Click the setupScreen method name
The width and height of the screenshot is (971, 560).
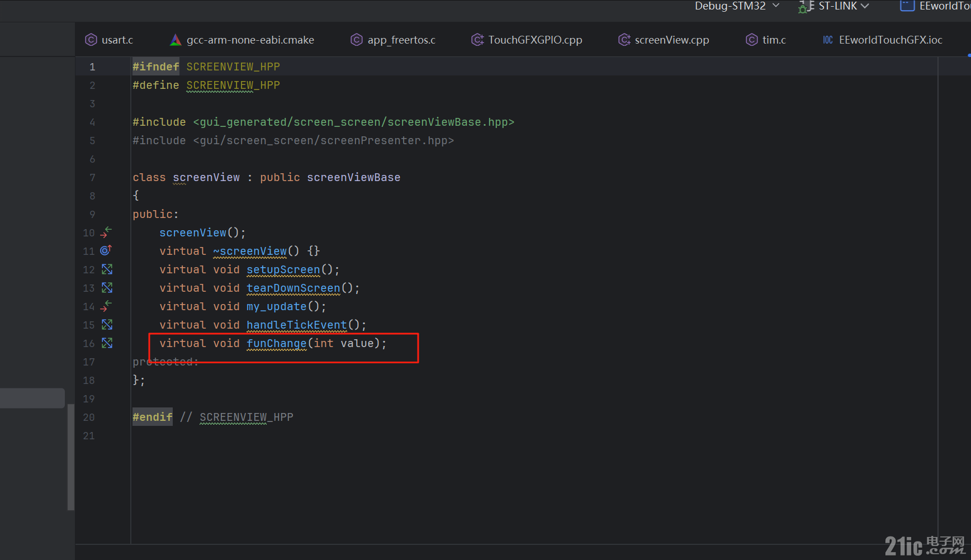tap(283, 269)
